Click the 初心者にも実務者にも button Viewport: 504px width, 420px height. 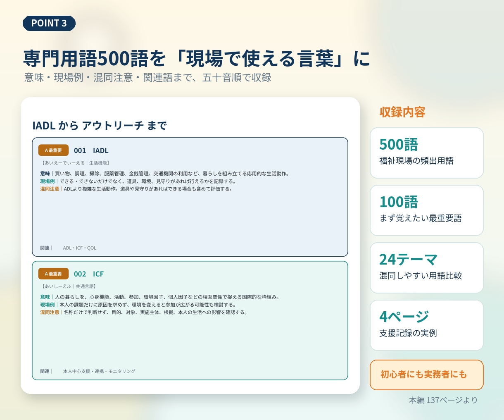(427, 375)
